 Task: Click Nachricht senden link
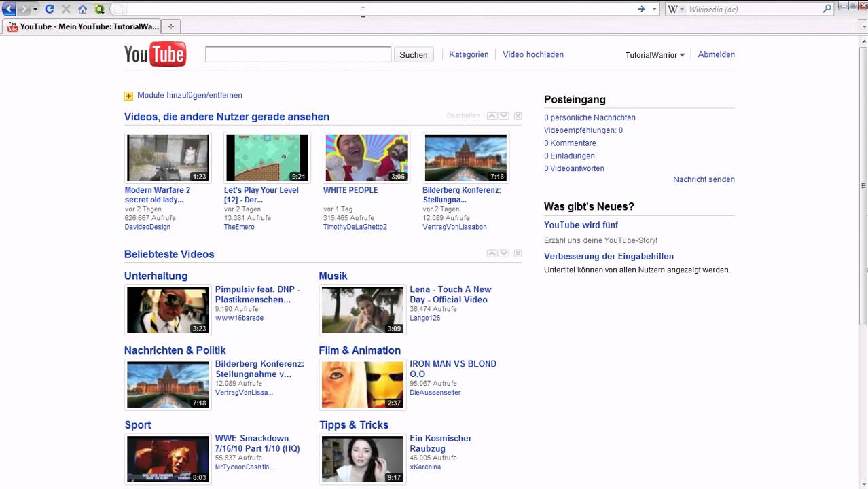(x=704, y=179)
